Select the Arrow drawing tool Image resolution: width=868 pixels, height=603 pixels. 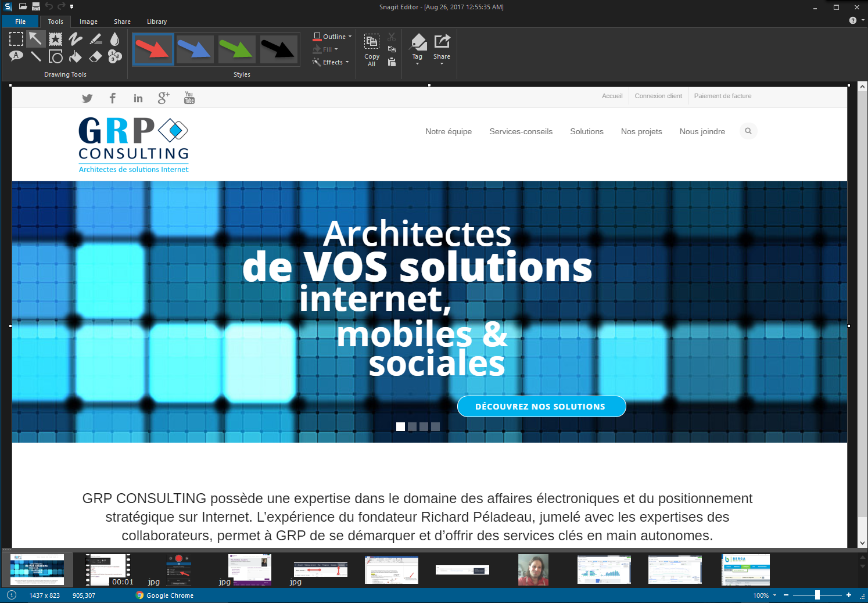(x=35, y=39)
